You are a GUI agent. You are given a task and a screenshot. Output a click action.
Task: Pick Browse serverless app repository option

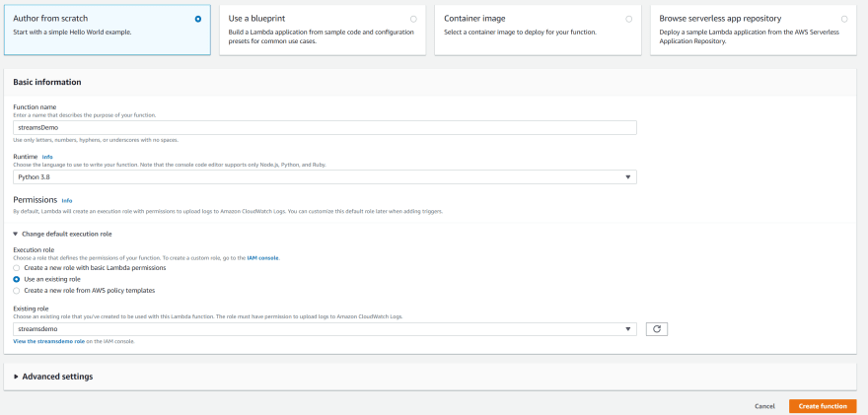tap(844, 19)
